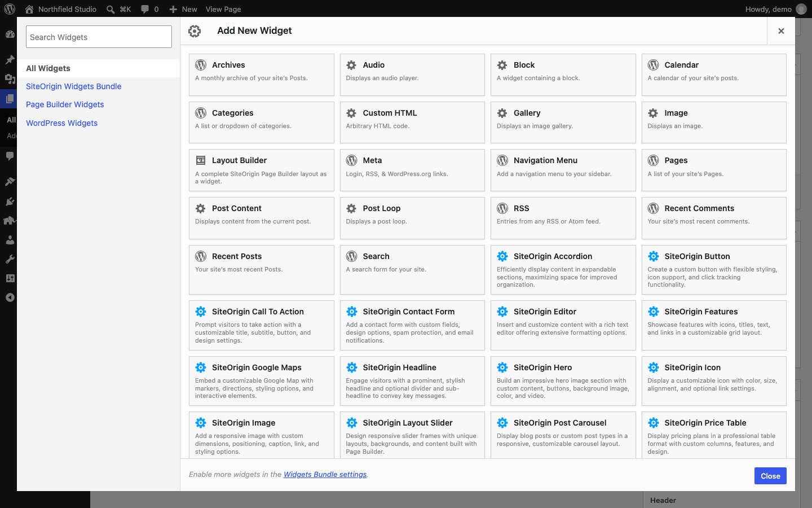Choose the SiteOrigin Headline widget
Image resolution: width=812 pixels, height=508 pixels.
[412, 381]
